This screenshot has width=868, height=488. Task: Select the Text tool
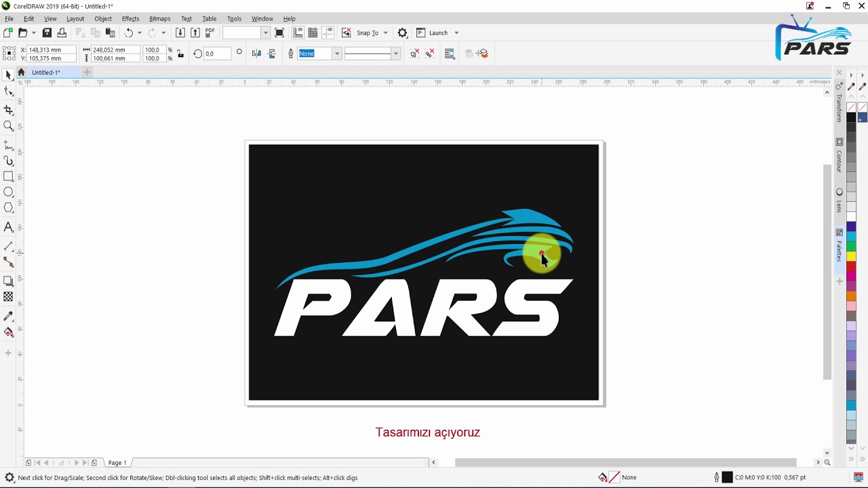8,228
